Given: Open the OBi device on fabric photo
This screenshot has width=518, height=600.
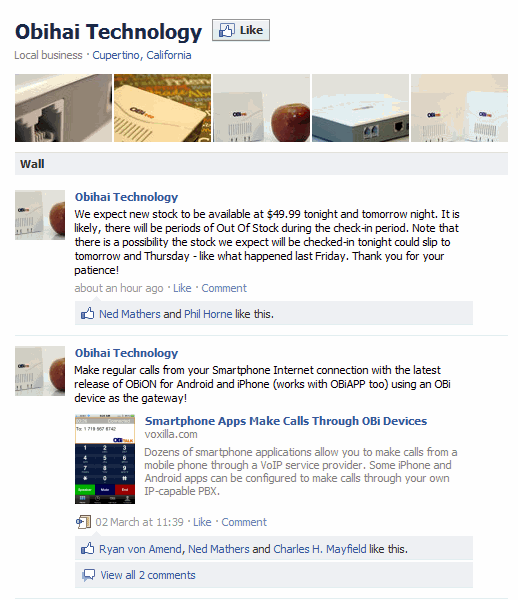Looking at the screenshot, I should (x=162, y=108).
